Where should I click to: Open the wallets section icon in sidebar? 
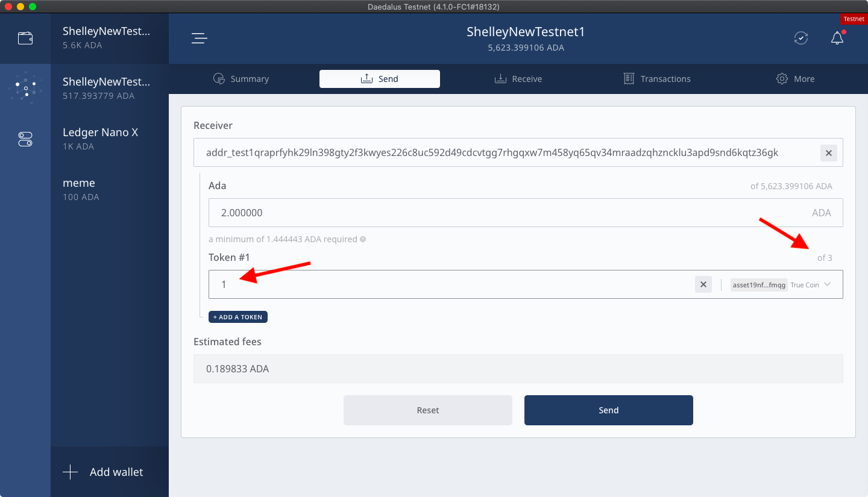(x=25, y=38)
